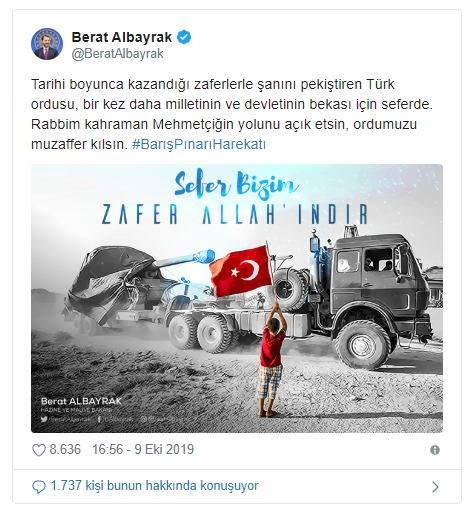Click the reply speech bubble icon

[x=39, y=487]
